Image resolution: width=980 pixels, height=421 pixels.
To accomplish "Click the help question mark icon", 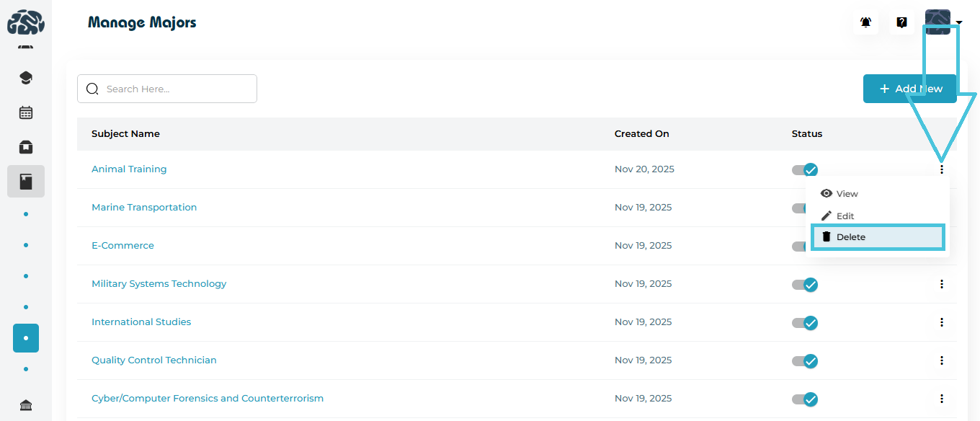I will point(901,22).
